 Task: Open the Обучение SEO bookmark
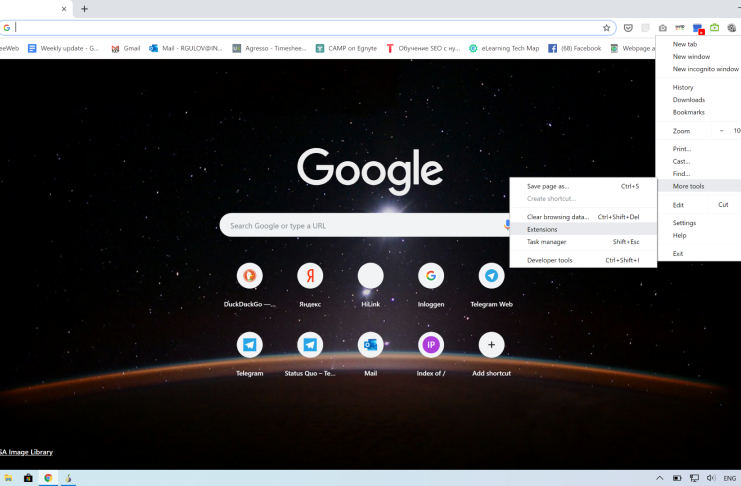423,48
